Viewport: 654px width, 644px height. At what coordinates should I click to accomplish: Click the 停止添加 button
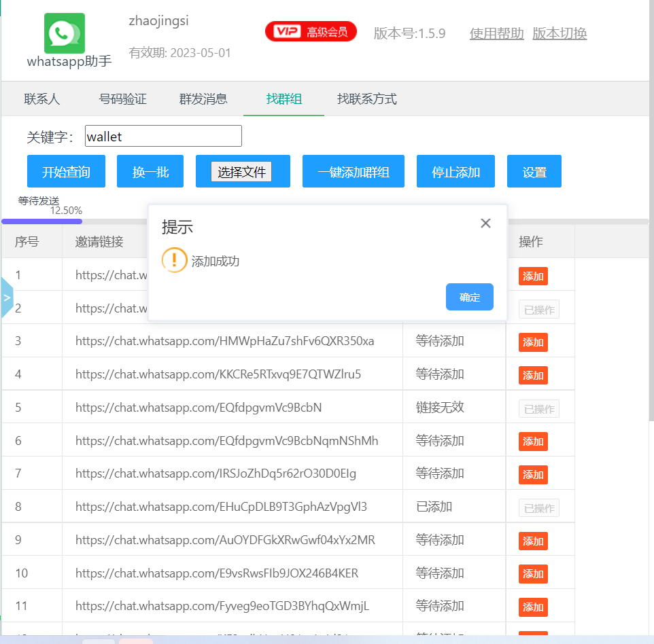tap(455, 172)
